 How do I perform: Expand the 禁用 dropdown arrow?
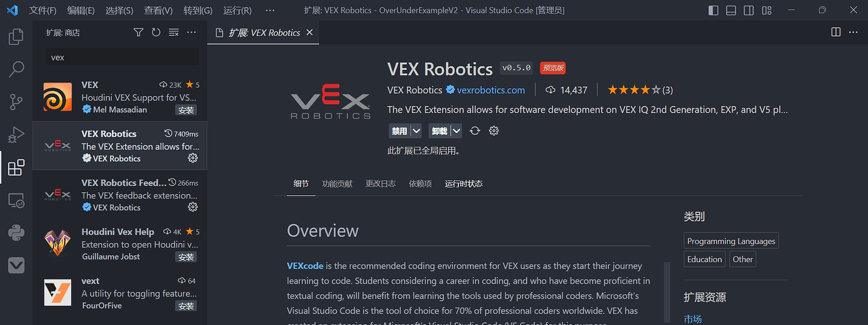[x=416, y=131]
